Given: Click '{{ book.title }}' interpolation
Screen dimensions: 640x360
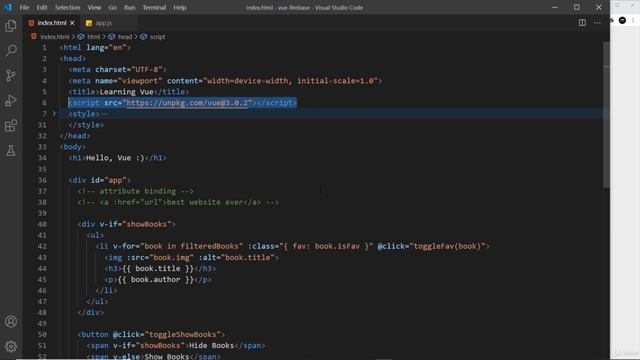Looking at the screenshot, I should 158,269.
